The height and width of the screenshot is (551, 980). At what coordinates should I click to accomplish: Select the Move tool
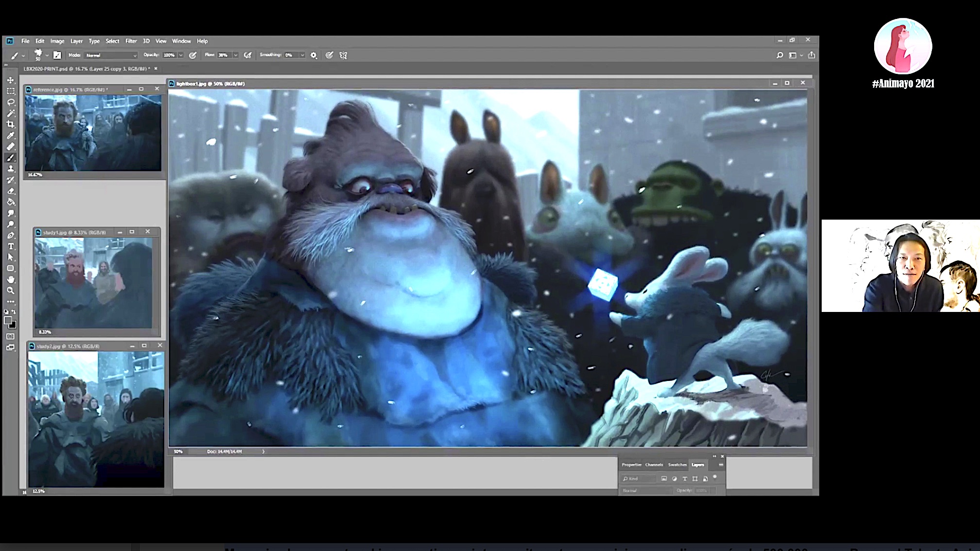(11, 80)
